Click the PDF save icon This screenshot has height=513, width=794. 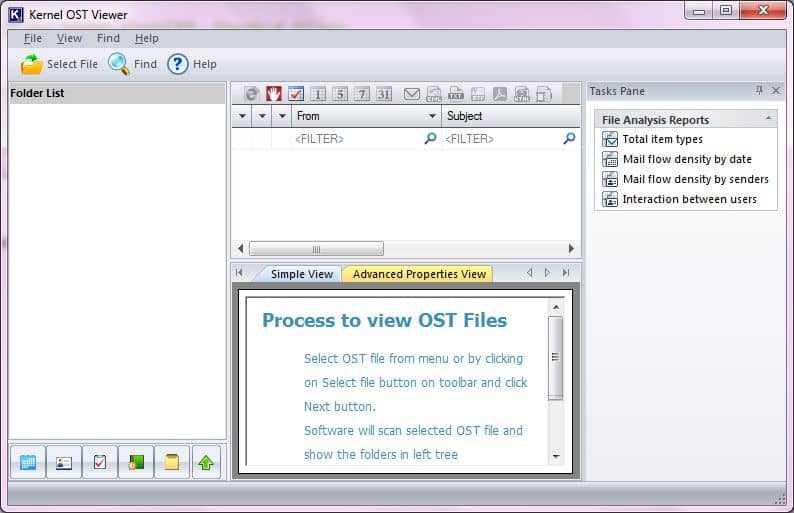point(500,94)
